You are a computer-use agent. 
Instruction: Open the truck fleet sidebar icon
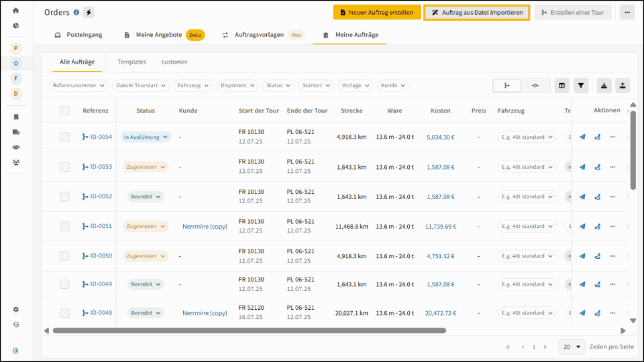(x=15, y=132)
